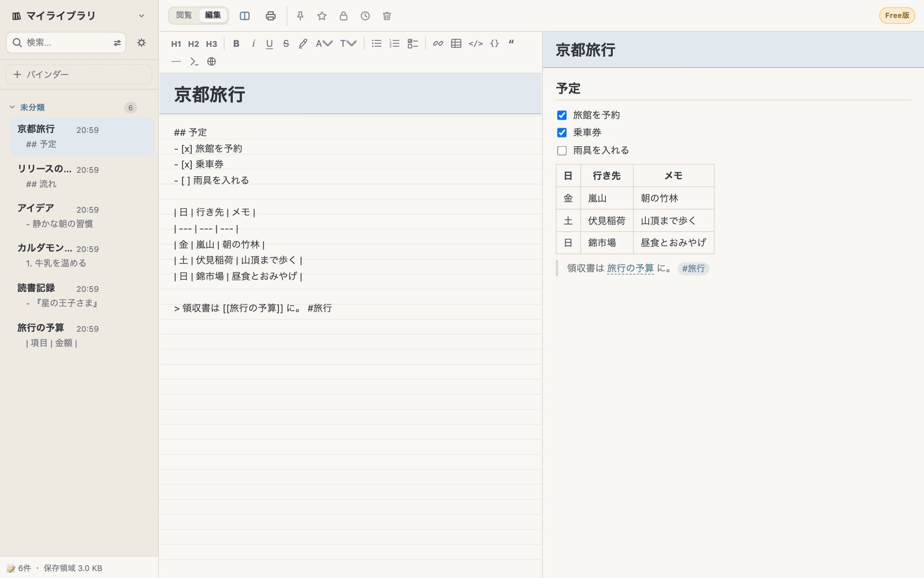Image resolution: width=924 pixels, height=578 pixels.
Task: Apply strikethrough formatting
Action: pyautogui.click(x=286, y=43)
